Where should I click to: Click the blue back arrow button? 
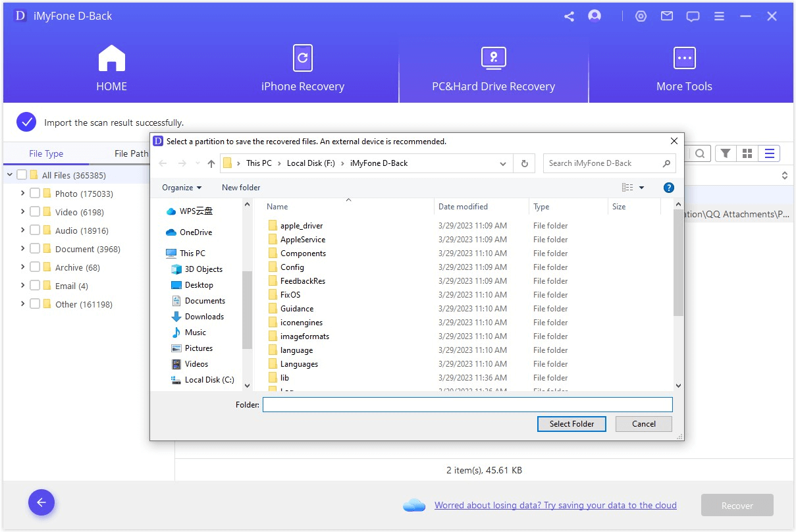[41, 503]
